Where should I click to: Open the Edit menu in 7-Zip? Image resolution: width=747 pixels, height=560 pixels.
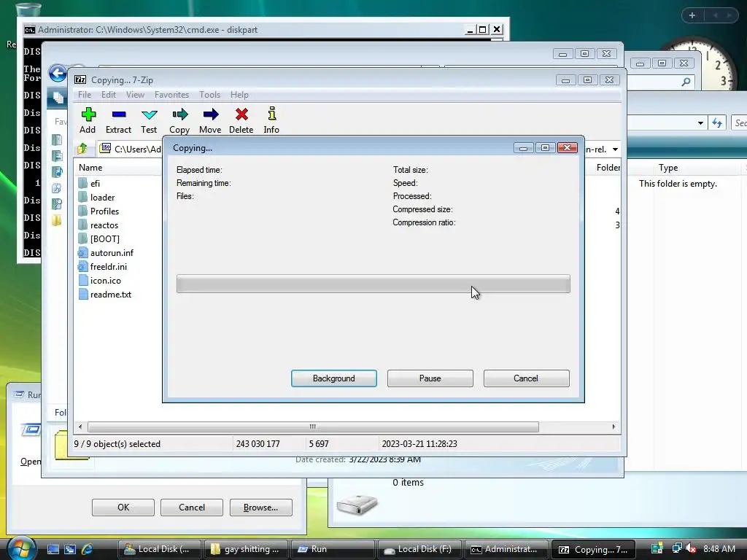(109, 95)
